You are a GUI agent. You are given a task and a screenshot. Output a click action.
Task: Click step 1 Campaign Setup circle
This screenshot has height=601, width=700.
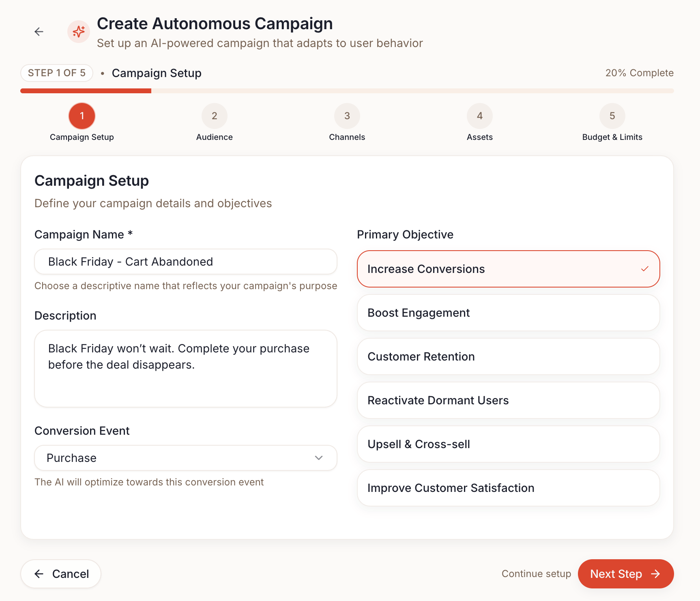[82, 116]
